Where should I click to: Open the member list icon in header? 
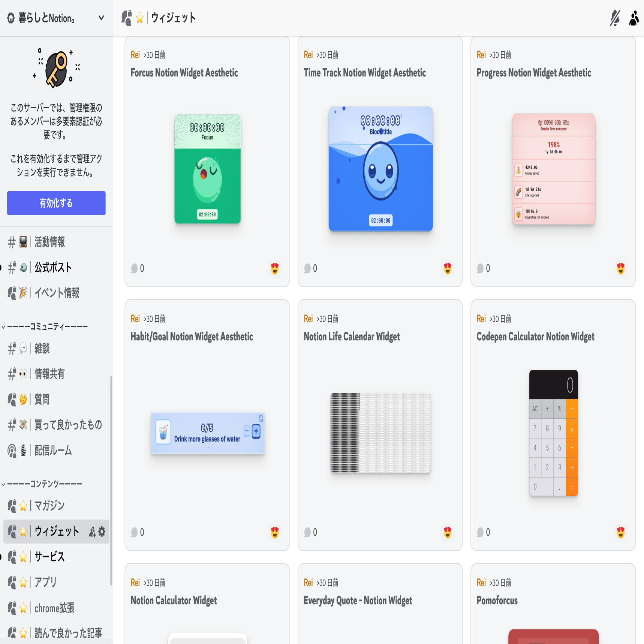tap(634, 18)
